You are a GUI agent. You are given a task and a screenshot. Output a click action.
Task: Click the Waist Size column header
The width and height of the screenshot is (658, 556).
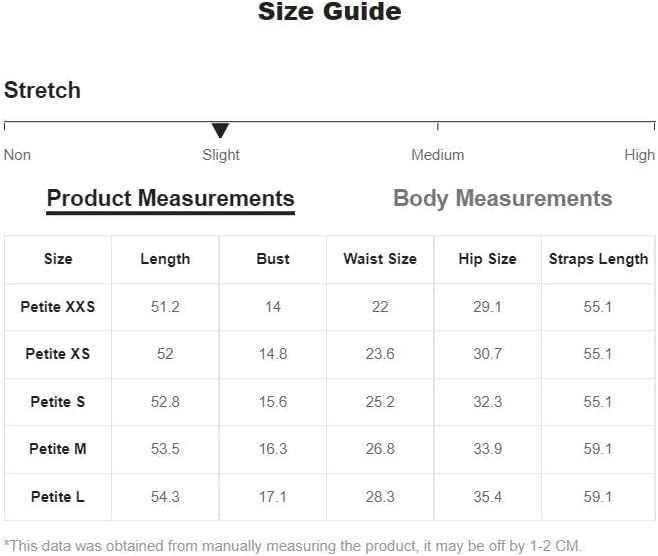(380, 259)
